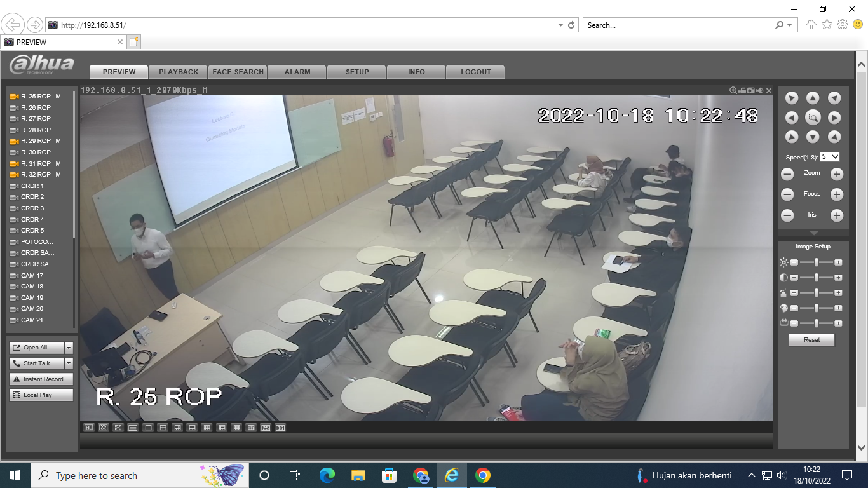Viewport: 868px width, 488px height.
Task: Select the 25-window split layout
Action: coord(266,428)
